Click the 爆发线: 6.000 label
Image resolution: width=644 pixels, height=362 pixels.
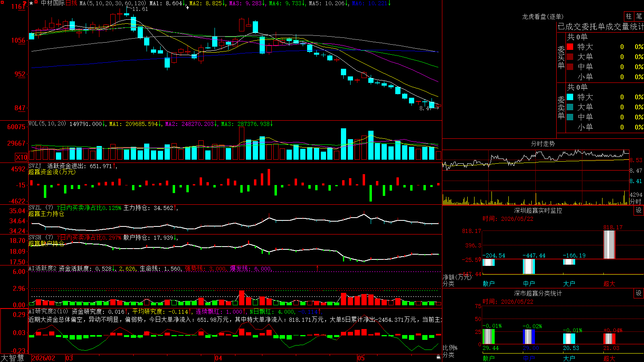(250, 268)
